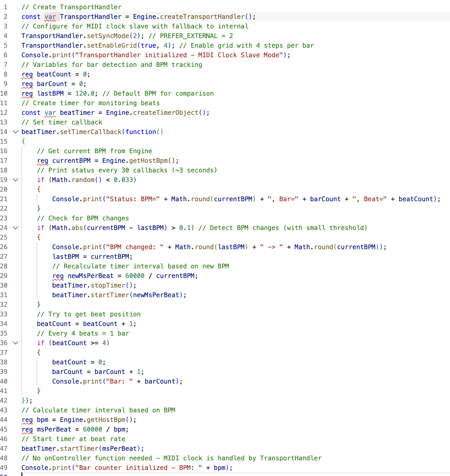Click the reg keyword on line 8
This screenshot has height=476, width=450.
pyautogui.click(x=27, y=74)
